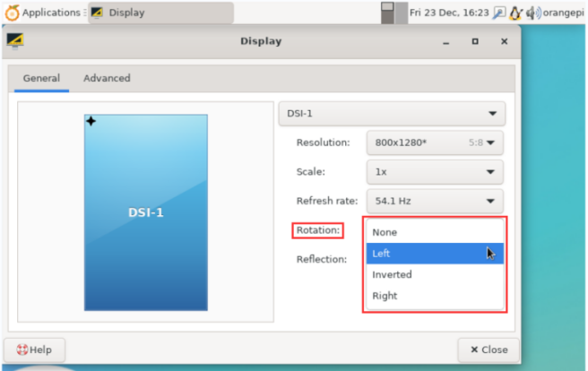Viewport: 588px width, 371px height.
Task: Click the workspace switcher second workspace
Action: [x=402, y=13]
